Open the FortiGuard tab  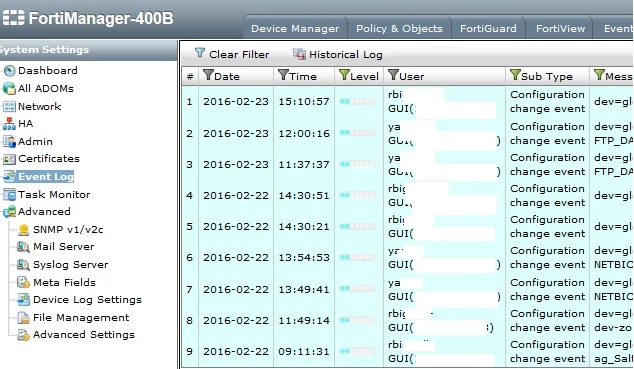click(488, 28)
